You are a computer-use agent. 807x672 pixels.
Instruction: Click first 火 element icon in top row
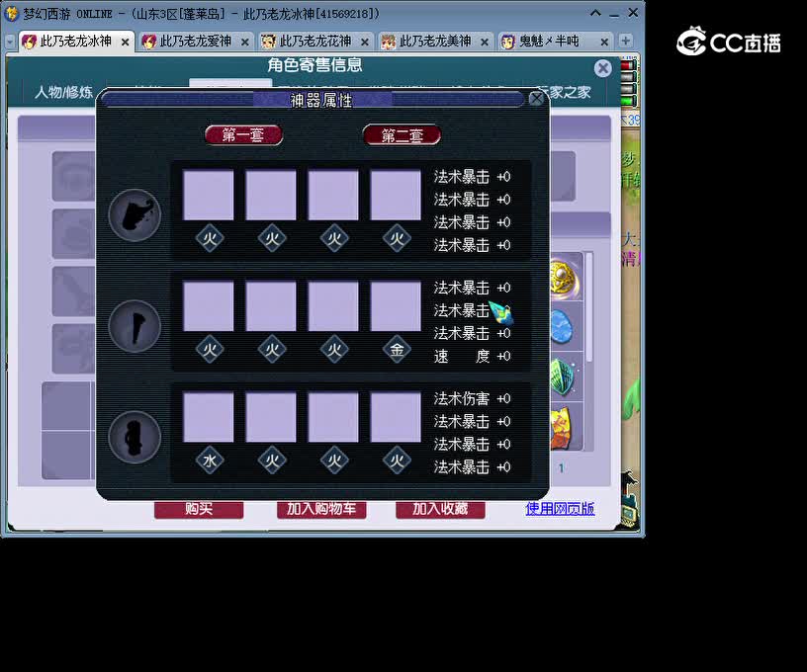[210, 238]
